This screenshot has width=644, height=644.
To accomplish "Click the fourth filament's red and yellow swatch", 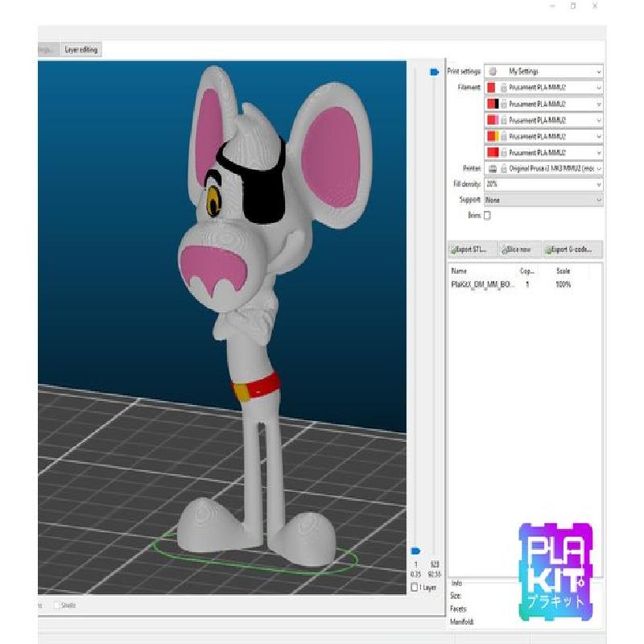I will (x=493, y=136).
